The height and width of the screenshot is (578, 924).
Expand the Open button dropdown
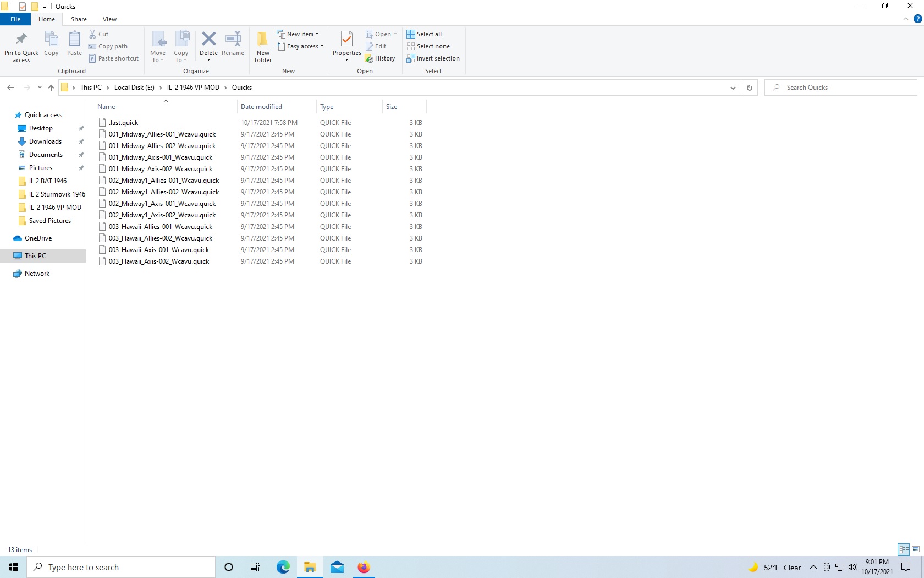coord(395,34)
